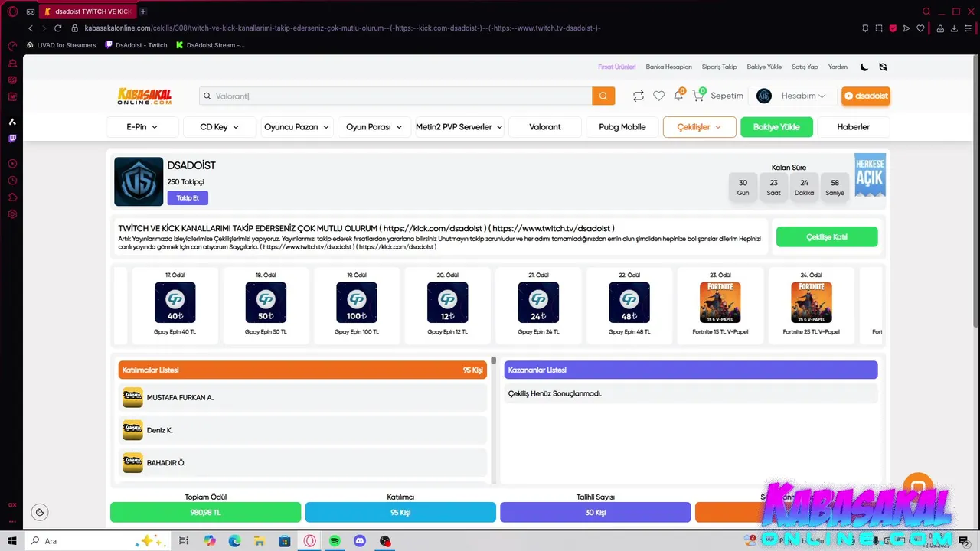Open browser tab search magnifier
Image resolution: width=980 pixels, height=551 pixels.
pyautogui.click(x=926, y=11)
